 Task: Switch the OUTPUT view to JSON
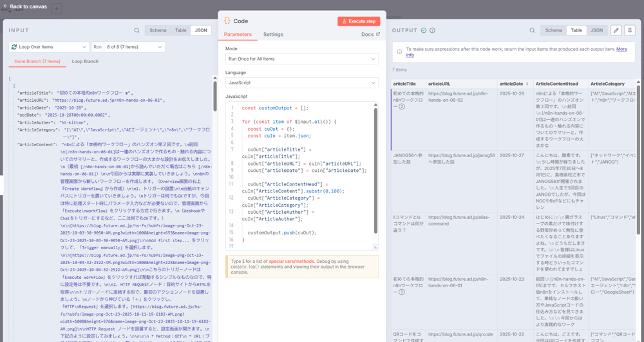point(597,30)
